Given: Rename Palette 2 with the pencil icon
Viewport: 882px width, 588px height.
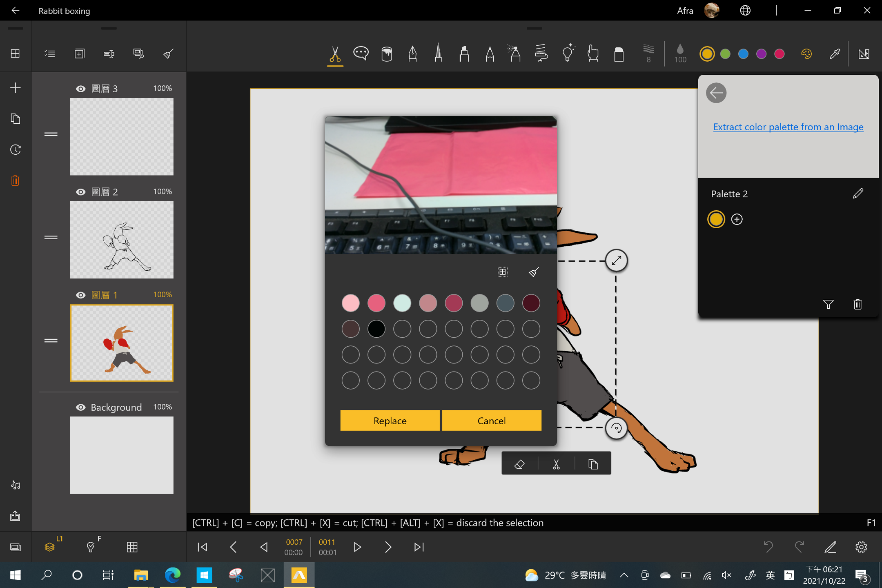Looking at the screenshot, I should click(857, 194).
